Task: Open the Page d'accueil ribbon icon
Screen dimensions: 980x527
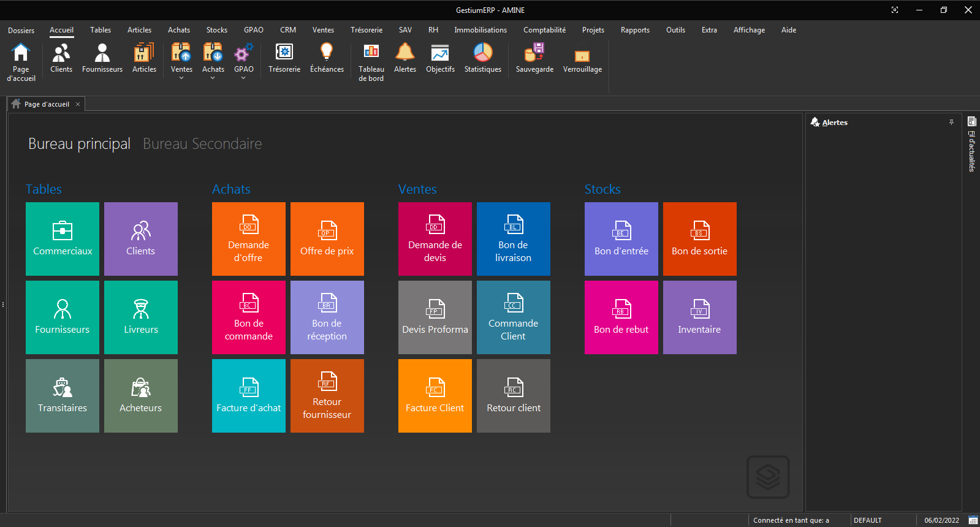Action: click(21, 62)
